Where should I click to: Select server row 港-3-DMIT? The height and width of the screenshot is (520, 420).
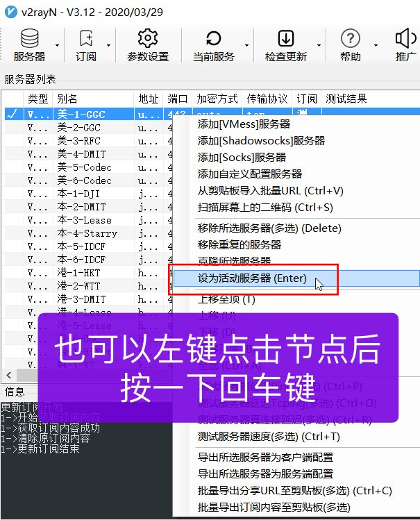click(x=81, y=299)
